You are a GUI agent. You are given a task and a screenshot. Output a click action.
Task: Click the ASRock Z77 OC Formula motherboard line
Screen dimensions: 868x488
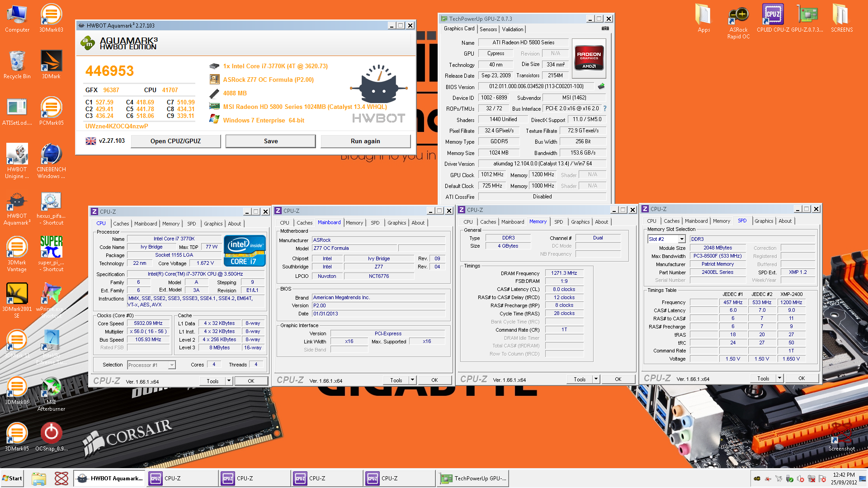(x=268, y=80)
